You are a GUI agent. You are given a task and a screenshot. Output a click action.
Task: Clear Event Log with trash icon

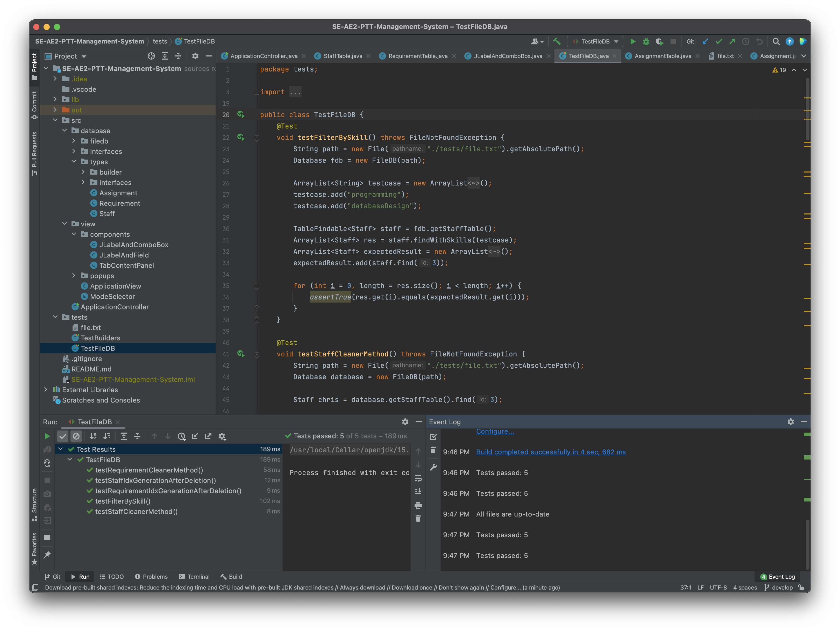point(433,450)
